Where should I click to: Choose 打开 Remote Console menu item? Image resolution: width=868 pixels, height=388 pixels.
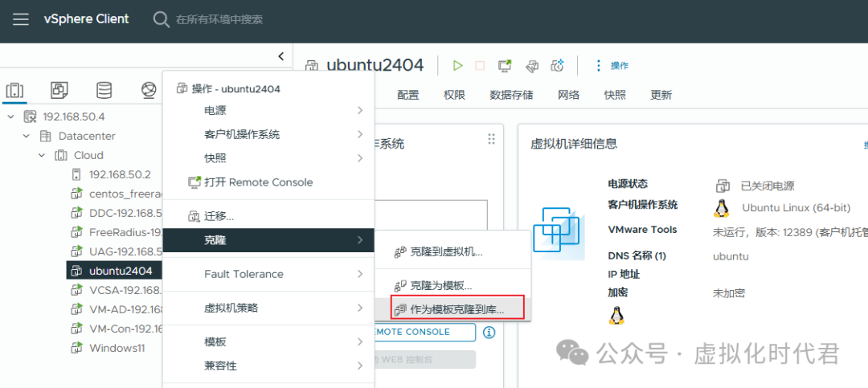268,182
